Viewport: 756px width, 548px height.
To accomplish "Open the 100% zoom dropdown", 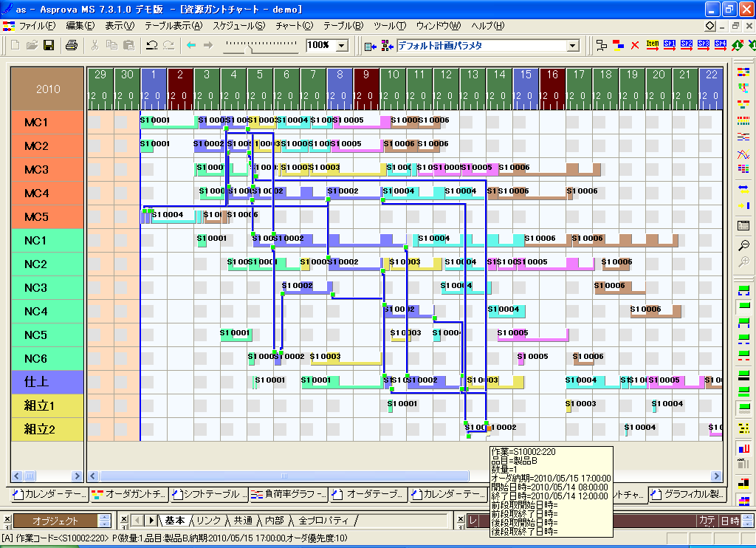I will pos(342,46).
